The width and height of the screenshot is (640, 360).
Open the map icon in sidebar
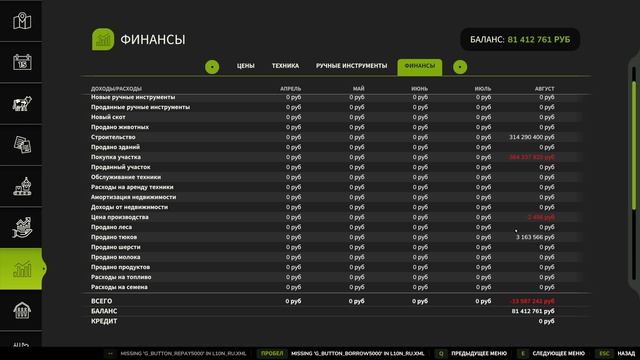click(22, 21)
